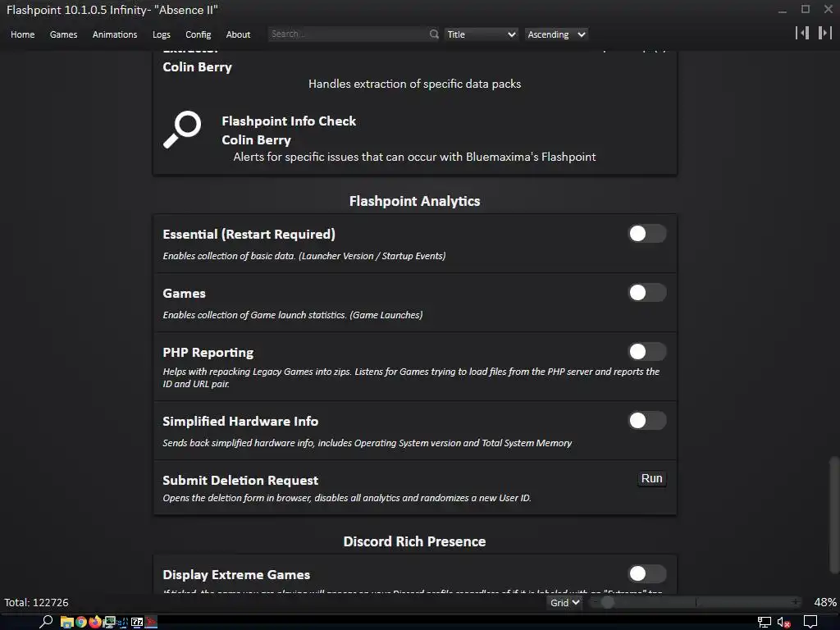Open Chrome from the taskbar

tap(81, 622)
